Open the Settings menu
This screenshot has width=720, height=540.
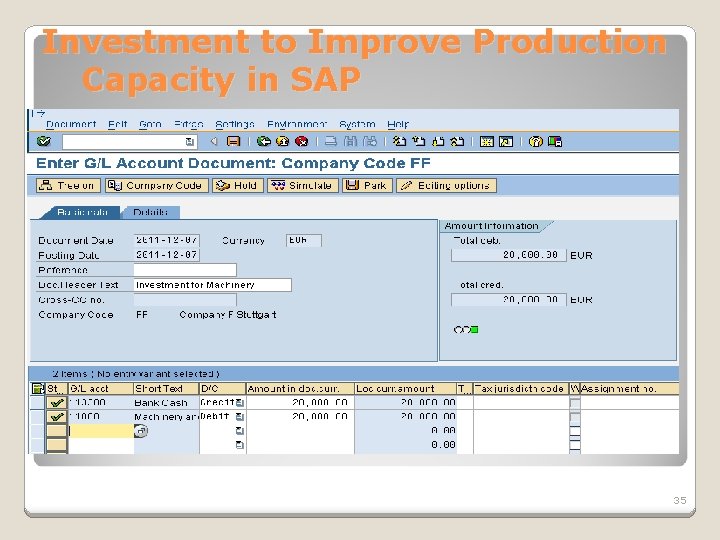235,124
